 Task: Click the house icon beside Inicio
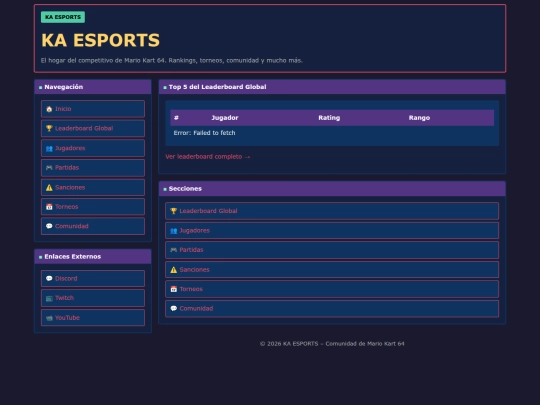[x=49, y=109]
